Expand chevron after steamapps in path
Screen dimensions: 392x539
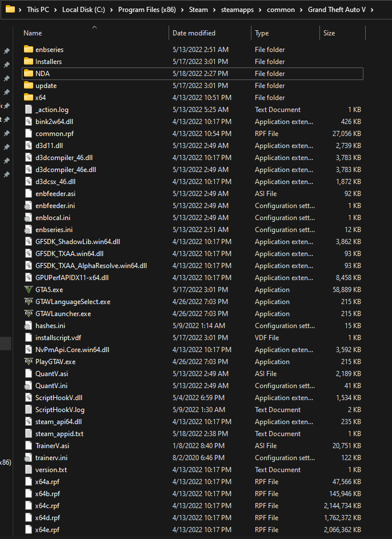[x=260, y=10]
